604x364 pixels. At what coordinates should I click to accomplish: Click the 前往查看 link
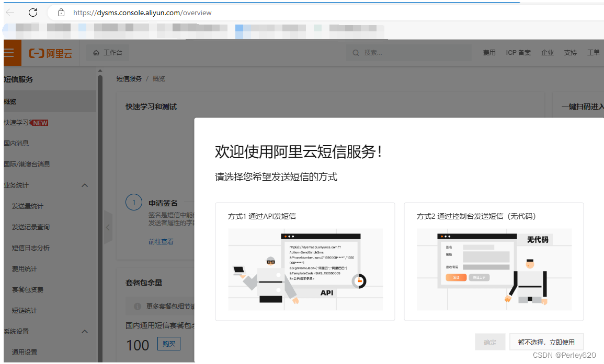pos(161,242)
